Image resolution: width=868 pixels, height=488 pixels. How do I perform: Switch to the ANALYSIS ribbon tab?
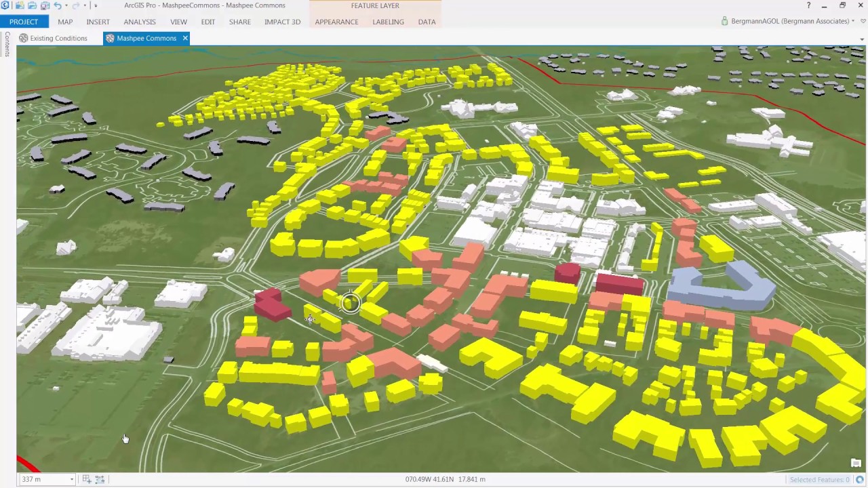coord(140,22)
